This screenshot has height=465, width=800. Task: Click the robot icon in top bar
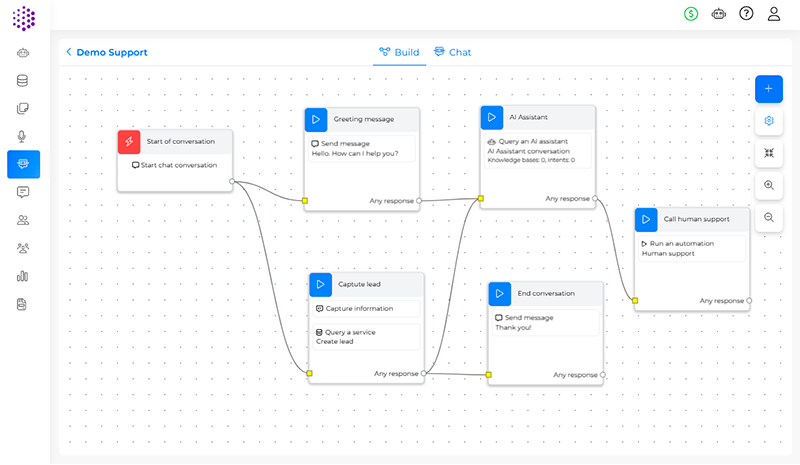tap(718, 14)
